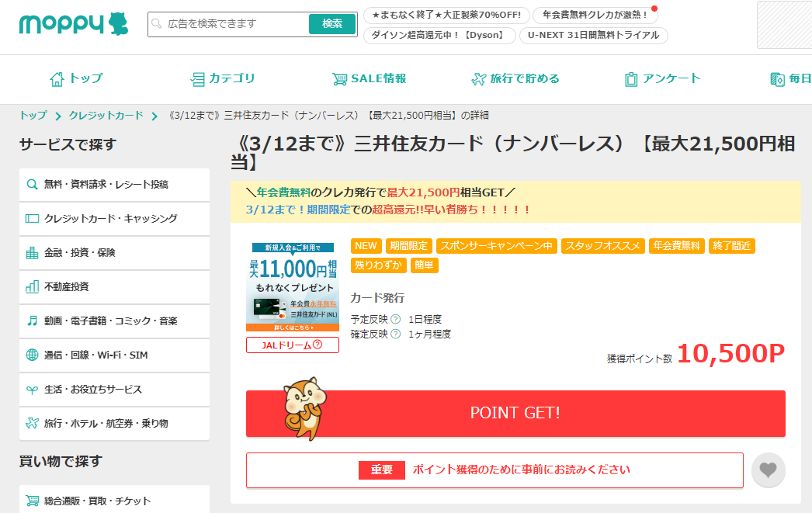Screen dimensions: 812x513
Task: Click the 10,500P points value
Action: [730, 354]
